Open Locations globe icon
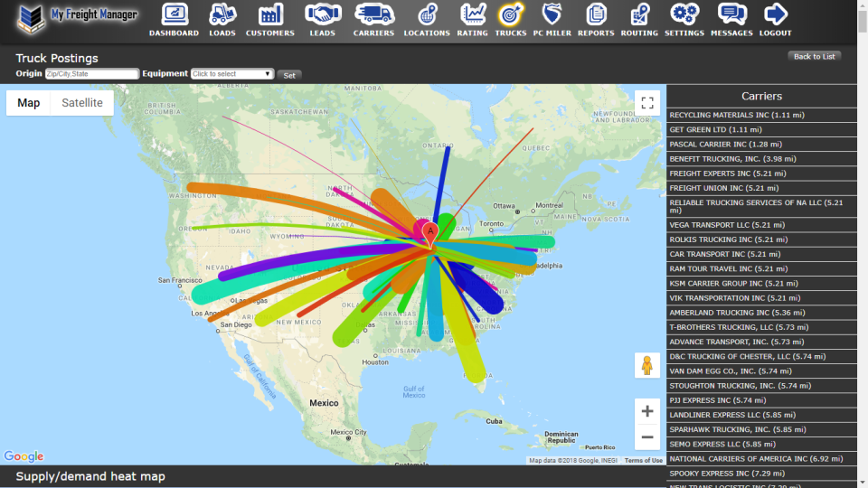This screenshot has width=868, height=488. tap(427, 14)
